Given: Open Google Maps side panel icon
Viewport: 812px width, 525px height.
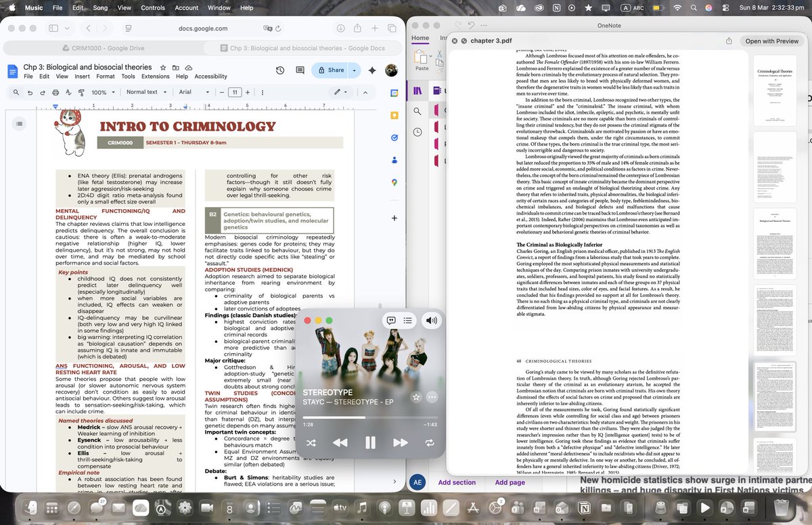Looking at the screenshot, I should click(x=394, y=183).
